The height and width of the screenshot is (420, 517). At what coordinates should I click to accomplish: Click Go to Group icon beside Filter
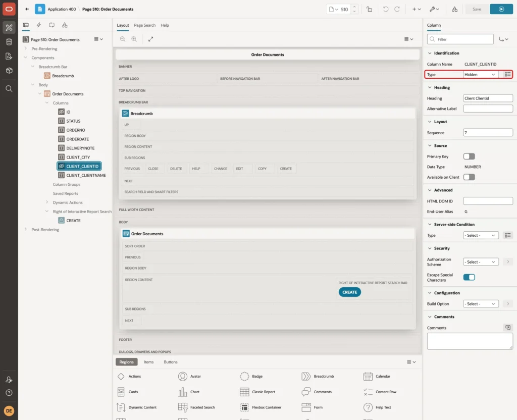(503, 39)
